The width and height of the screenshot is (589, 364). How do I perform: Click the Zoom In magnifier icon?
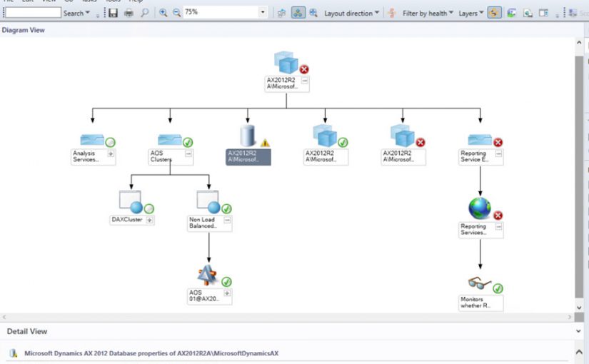(163, 13)
